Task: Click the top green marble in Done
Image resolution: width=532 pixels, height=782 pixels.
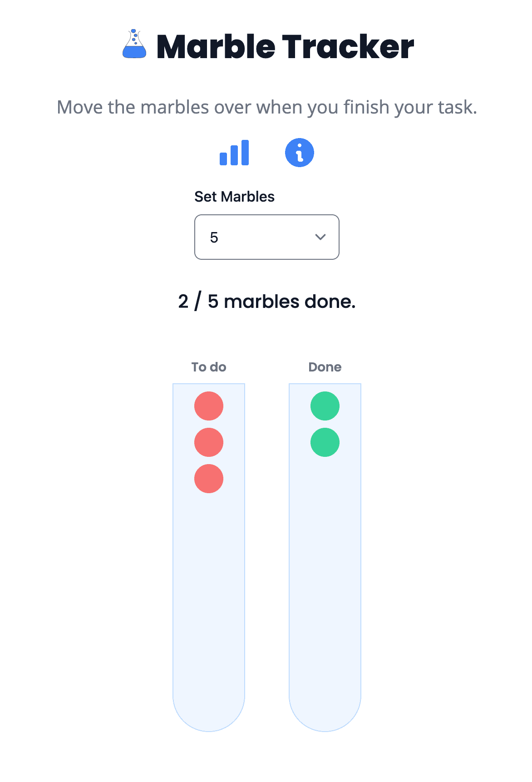Action: [325, 406]
